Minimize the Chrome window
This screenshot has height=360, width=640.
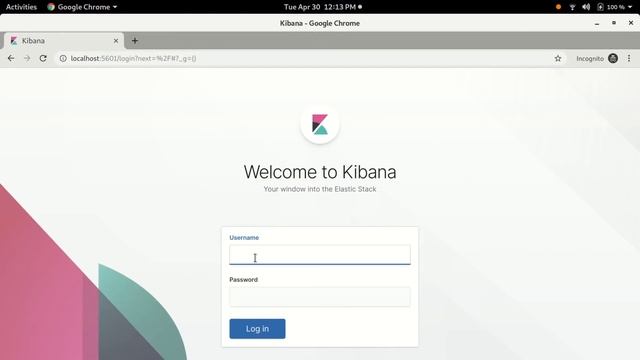(597, 23)
